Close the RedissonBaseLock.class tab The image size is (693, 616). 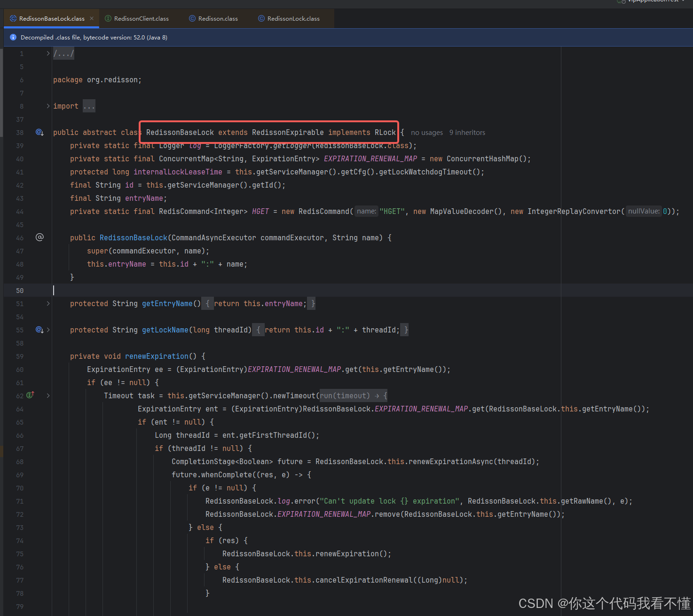pyautogui.click(x=92, y=18)
